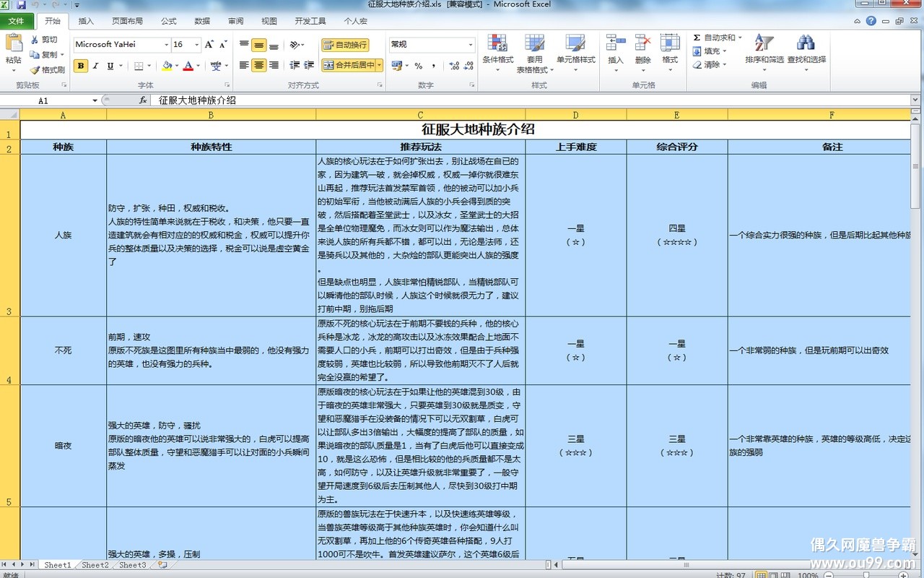The image size is (924, 578).
Task: Open the number format (常规) dropdown
Action: [x=470, y=45]
